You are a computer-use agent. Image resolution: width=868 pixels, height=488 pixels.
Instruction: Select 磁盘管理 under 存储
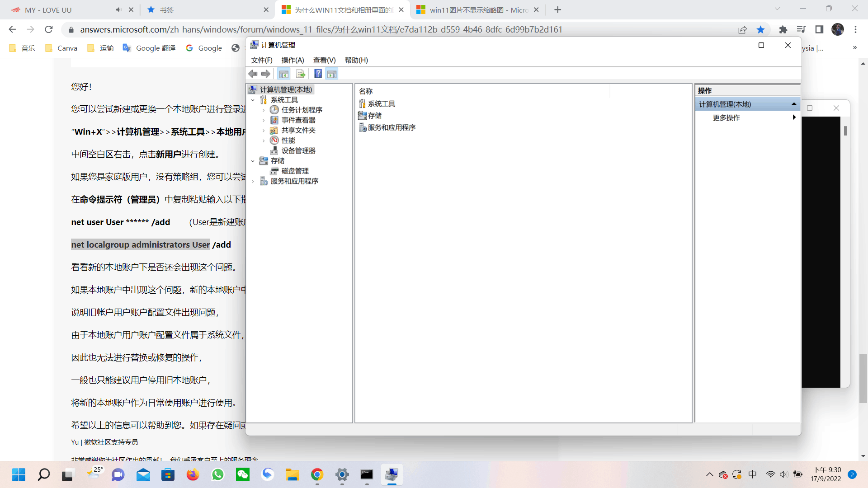pyautogui.click(x=295, y=171)
